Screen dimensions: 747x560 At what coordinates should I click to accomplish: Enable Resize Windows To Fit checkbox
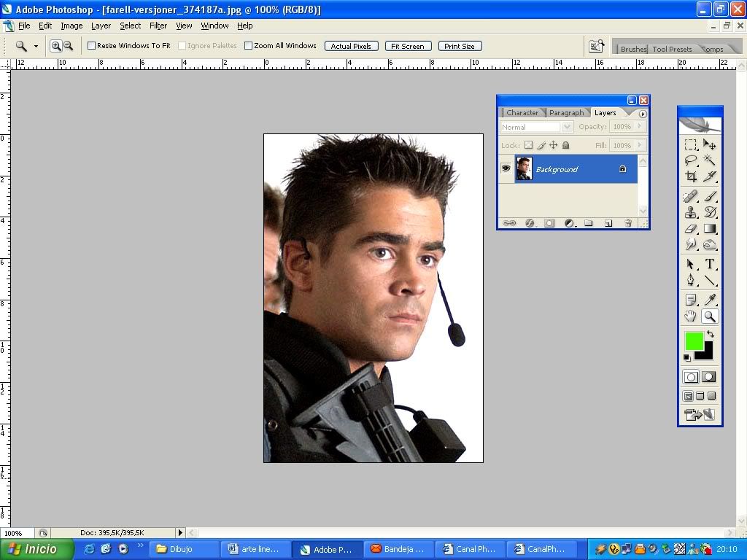(91, 46)
